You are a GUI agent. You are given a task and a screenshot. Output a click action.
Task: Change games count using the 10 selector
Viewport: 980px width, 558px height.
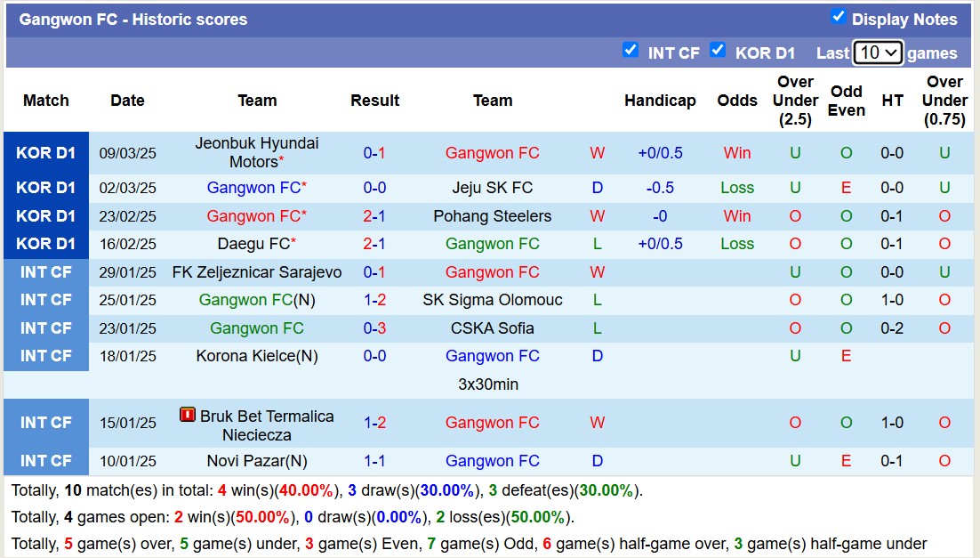(877, 53)
